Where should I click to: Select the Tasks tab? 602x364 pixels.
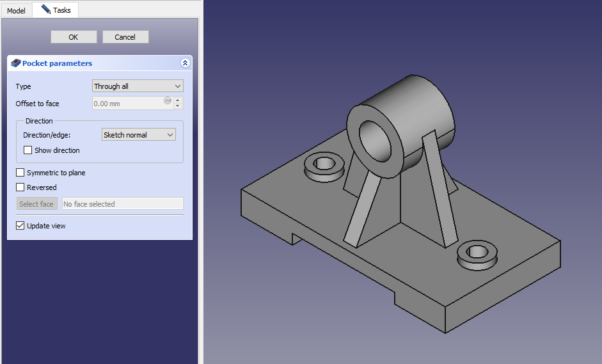(56, 10)
